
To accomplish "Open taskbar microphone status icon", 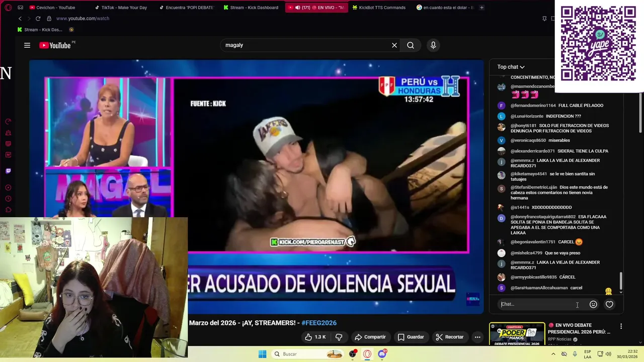I will click(575, 354).
